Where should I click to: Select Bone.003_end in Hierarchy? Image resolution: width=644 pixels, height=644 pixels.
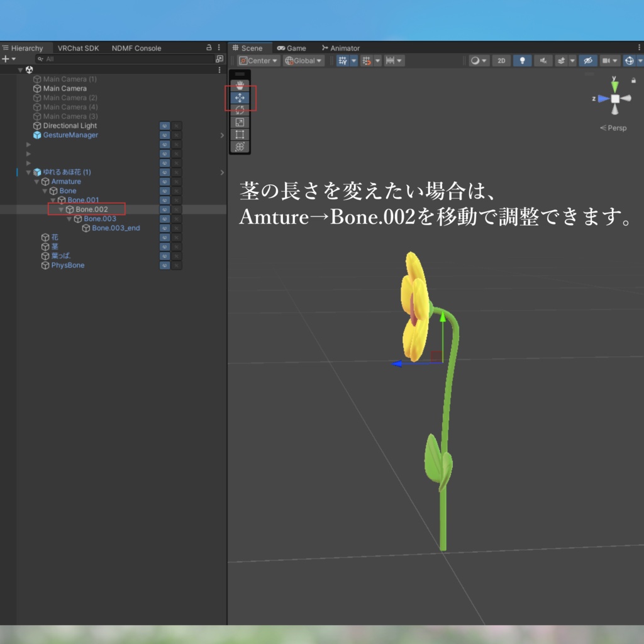(116, 228)
